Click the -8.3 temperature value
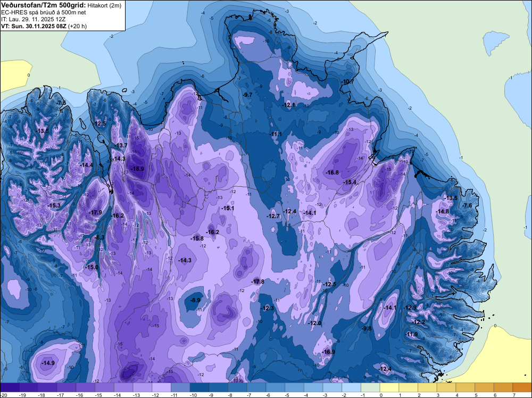This screenshot has width=532, height=398. coord(99,237)
